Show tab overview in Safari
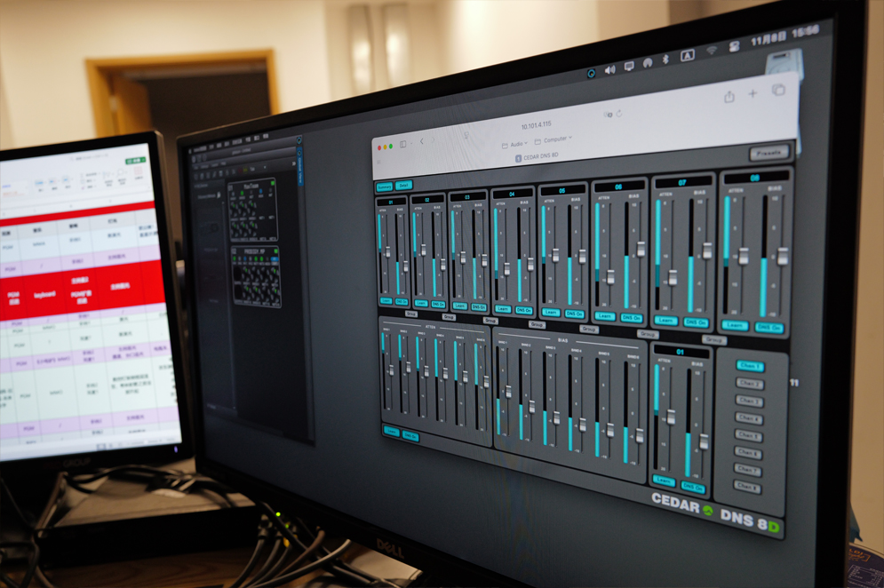The image size is (884, 588). click(778, 90)
